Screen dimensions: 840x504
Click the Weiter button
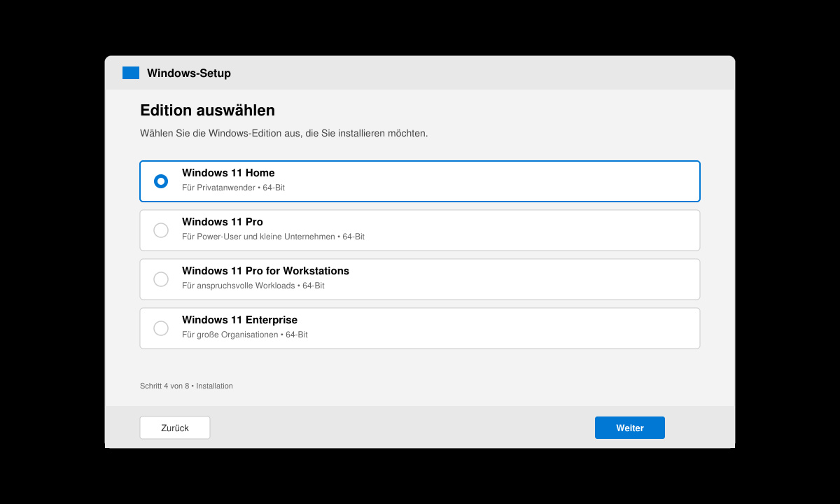click(x=630, y=428)
